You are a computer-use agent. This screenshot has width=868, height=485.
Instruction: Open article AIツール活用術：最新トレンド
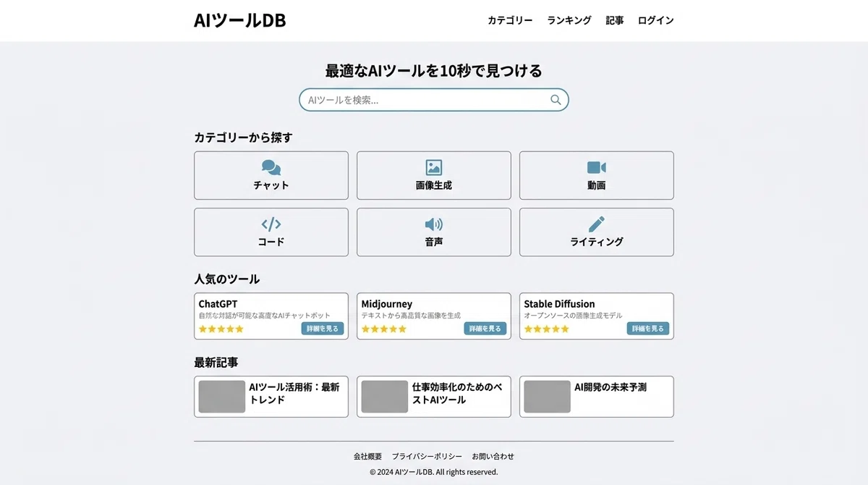tap(294, 393)
